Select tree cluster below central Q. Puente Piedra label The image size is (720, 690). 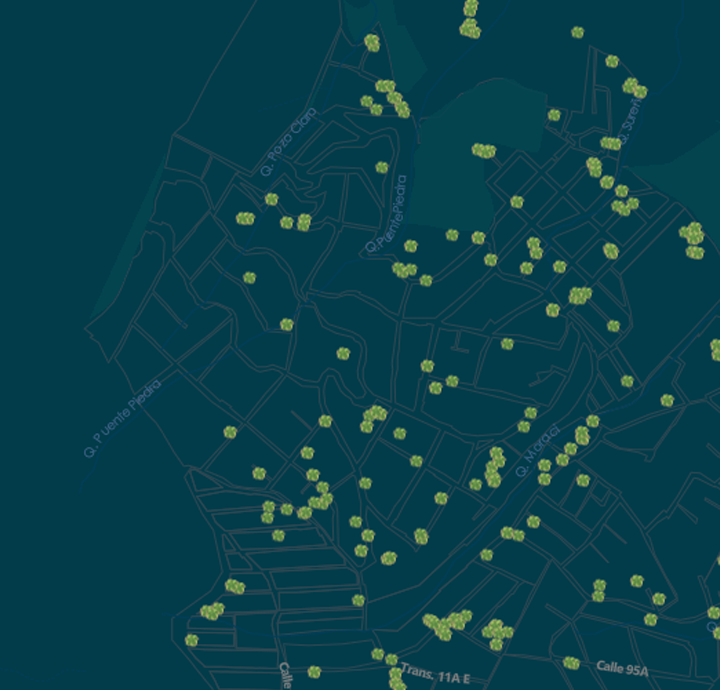pos(403,269)
